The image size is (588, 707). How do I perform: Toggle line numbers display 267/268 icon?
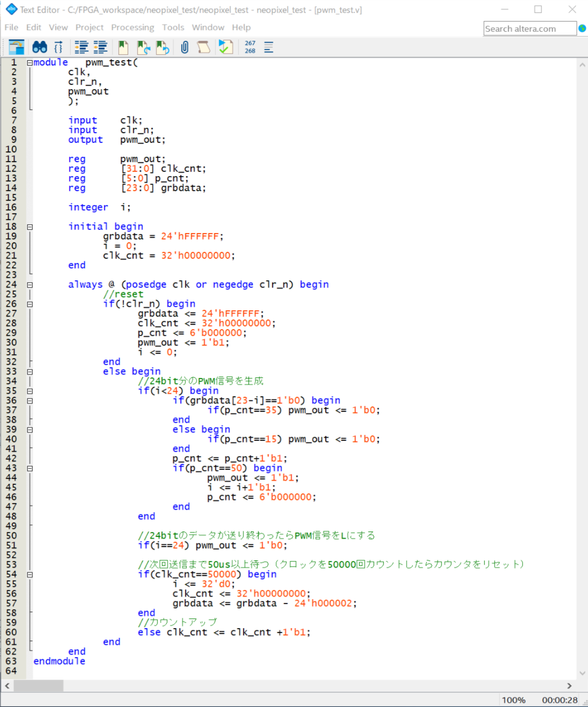[250, 47]
